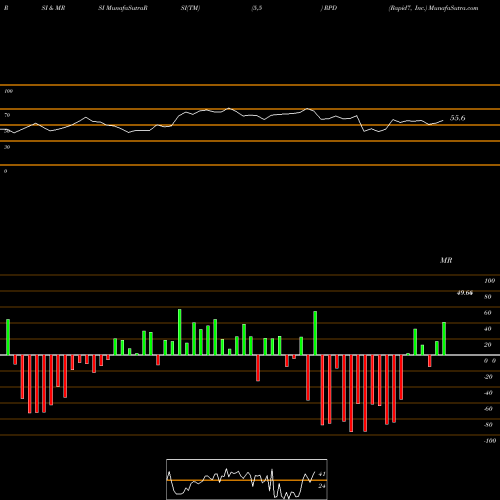Image resolution: width=500 pixels, height=500 pixels.
Task: Click the MR axis label -80
Action: pyautogui.click(x=488, y=425)
